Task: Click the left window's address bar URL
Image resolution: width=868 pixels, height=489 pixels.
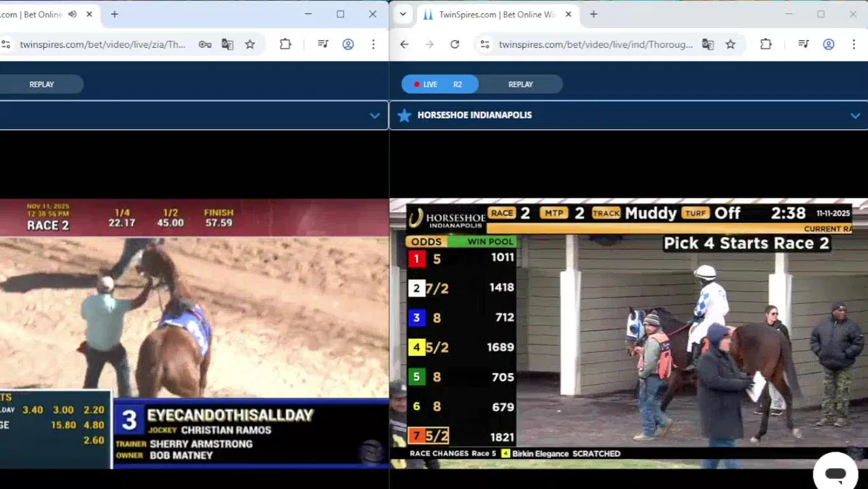Action: pyautogui.click(x=103, y=44)
